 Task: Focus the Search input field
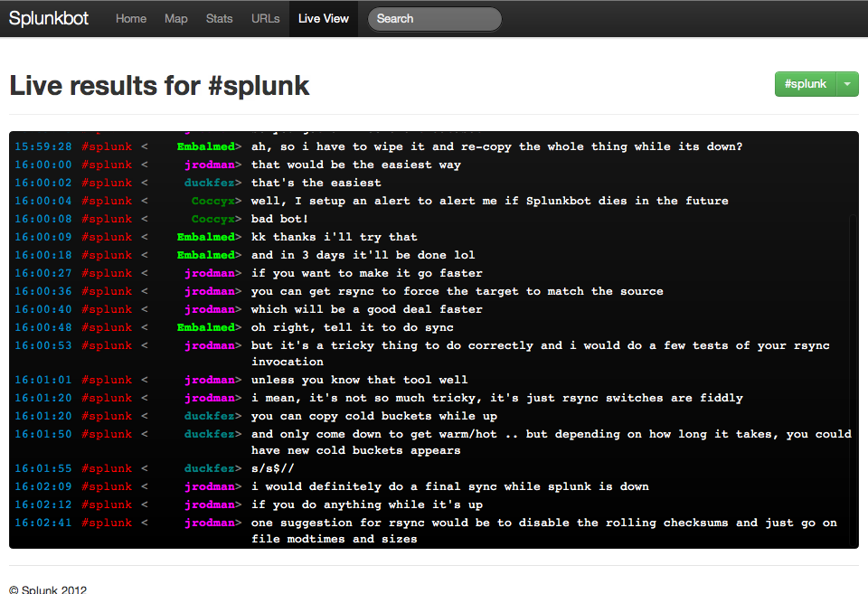point(435,19)
